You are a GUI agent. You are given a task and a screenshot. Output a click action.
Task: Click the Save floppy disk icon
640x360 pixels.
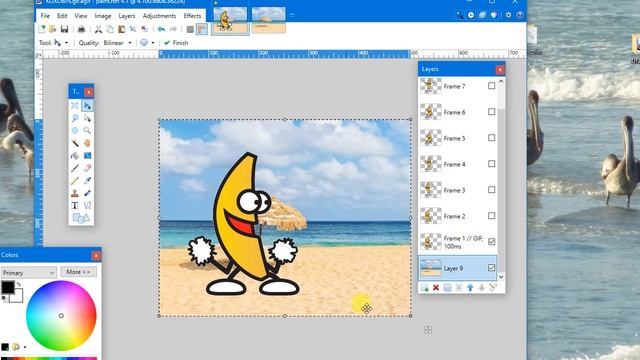coord(64,29)
